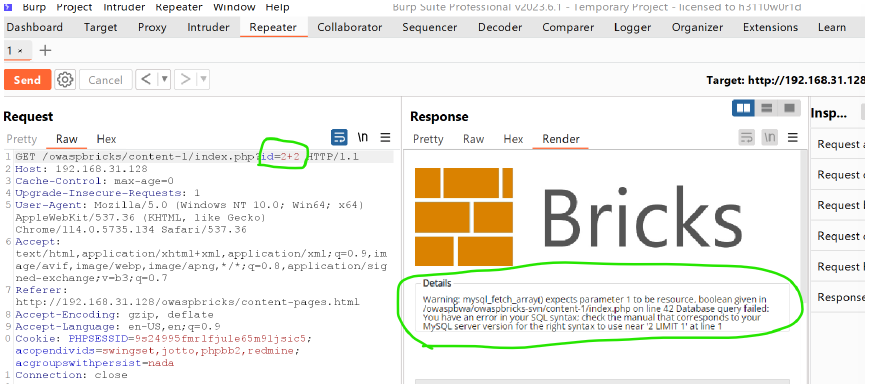Select the Response Render view

click(x=561, y=139)
